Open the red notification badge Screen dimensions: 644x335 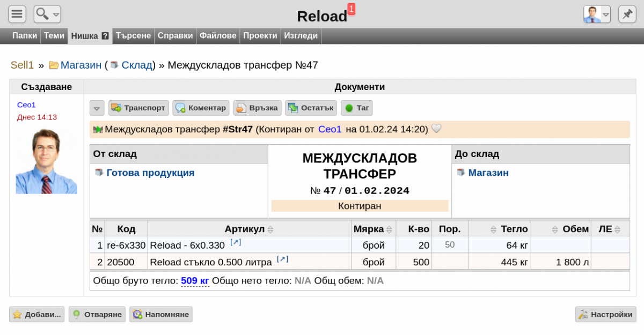[352, 9]
